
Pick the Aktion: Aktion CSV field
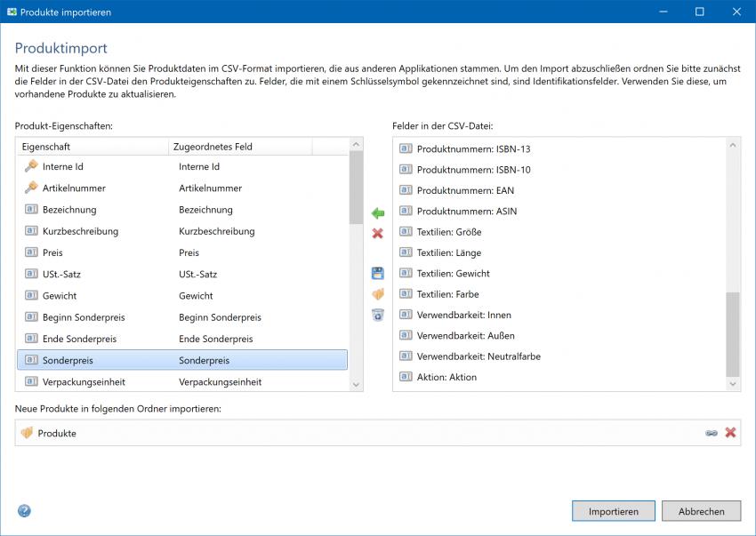446,377
